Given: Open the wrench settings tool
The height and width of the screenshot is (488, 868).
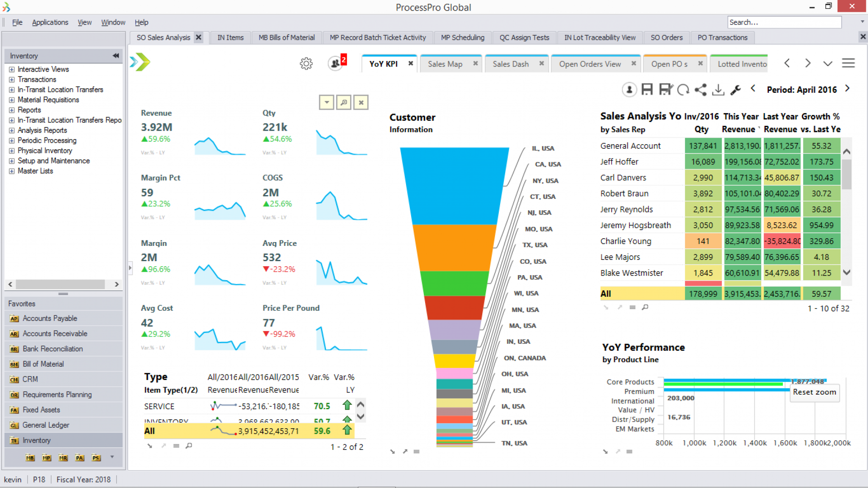Looking at the screenshot, I should [736, 90].
